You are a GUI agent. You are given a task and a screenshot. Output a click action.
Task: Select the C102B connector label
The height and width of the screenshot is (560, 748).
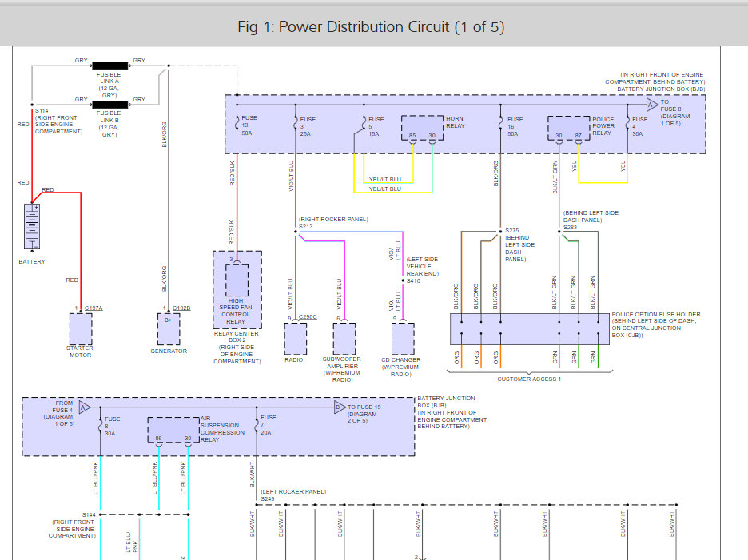point(181,308)
